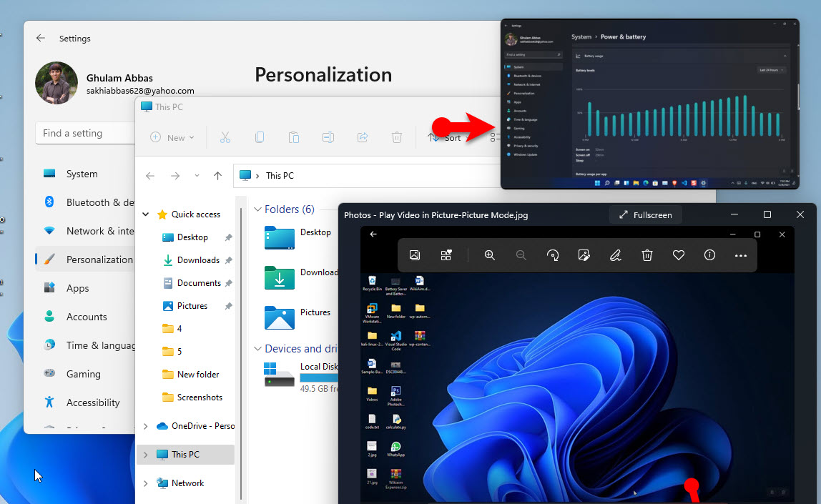Screen dimensions: 821x504
Task: Click the Rename icon in File Explorer
Action: [328, 138]
